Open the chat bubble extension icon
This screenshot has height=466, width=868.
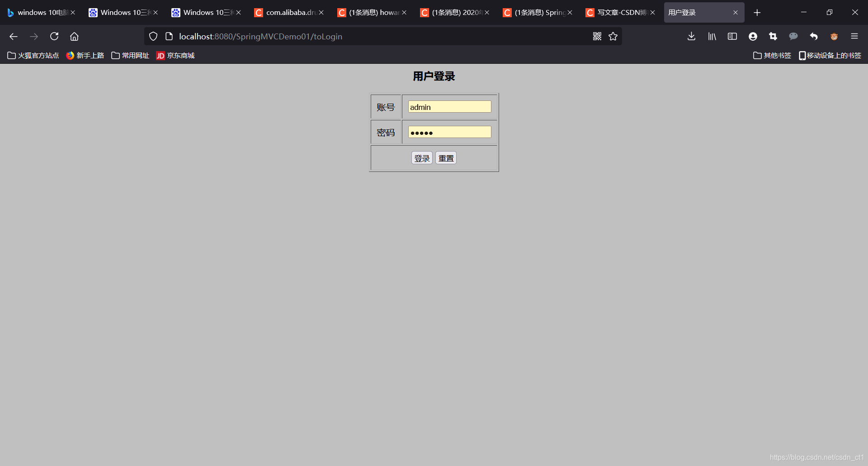[793, 36]
